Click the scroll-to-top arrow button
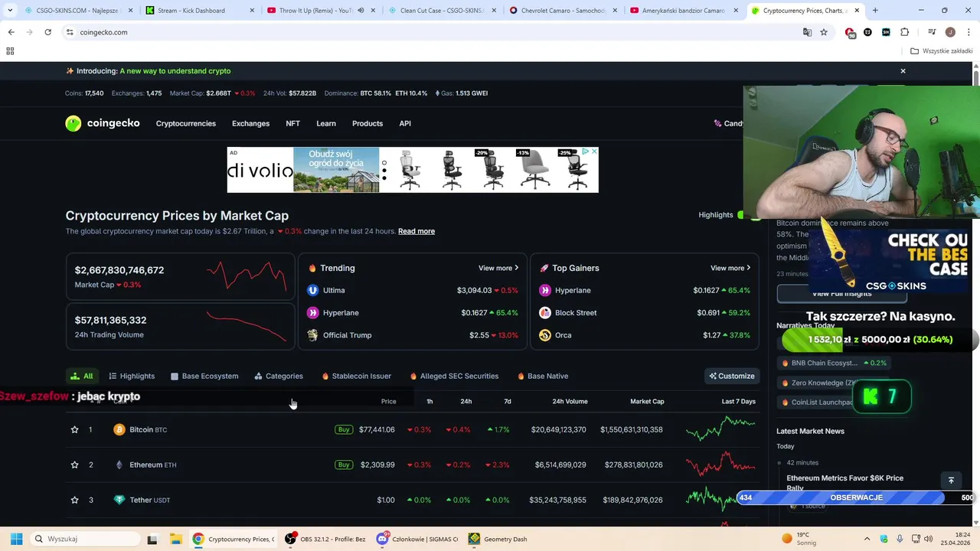The image size is (980, 551). tap(951, 480)
